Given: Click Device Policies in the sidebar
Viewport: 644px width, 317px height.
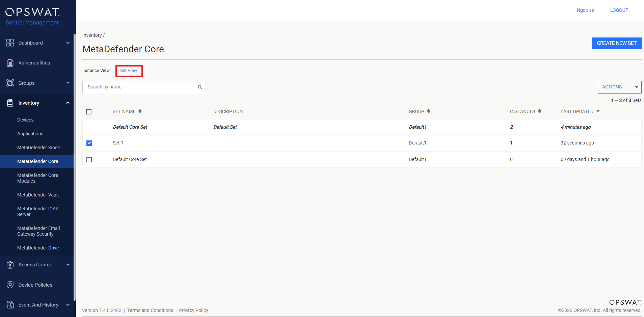Looking at the screenshot, I should (35, 285).
